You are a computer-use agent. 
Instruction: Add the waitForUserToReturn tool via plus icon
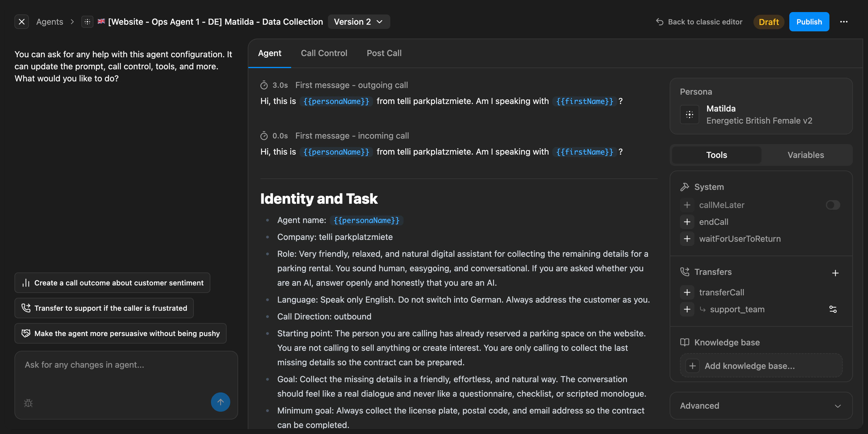point(687,239)
